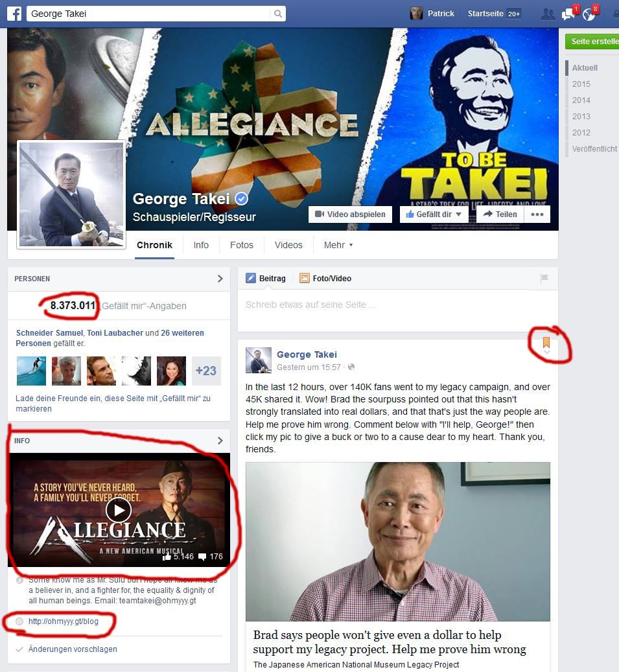Click Änderungen vorschlagen link
This screenshot has height=672, width=619.
tap(73, 649)
